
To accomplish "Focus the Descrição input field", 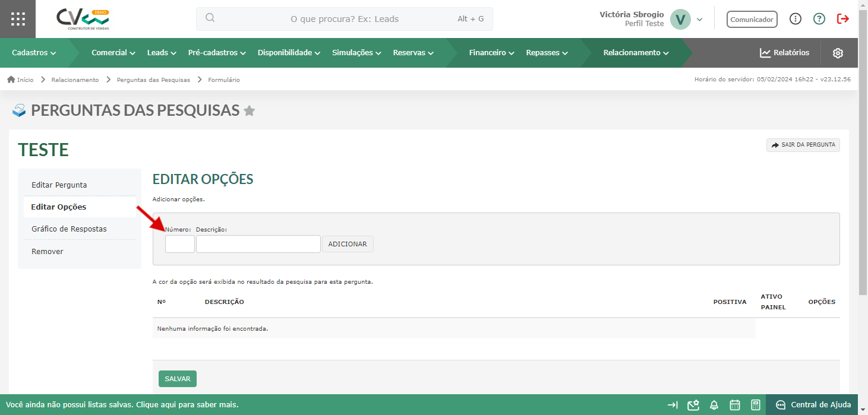I will (x=258, y=244).
